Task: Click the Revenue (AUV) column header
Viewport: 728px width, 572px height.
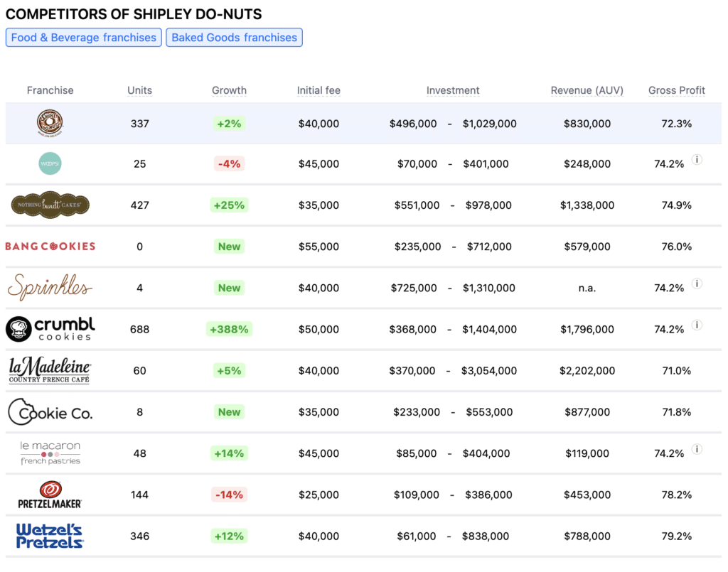Action: [x=587, y=90]
